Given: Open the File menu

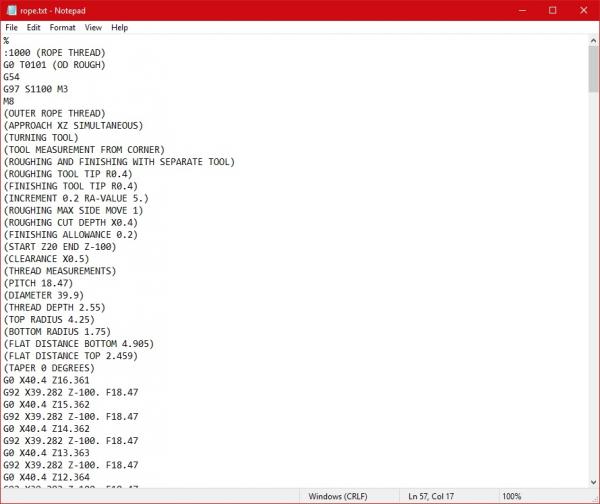Looking at the screenshot, I should tap(12, 28).
